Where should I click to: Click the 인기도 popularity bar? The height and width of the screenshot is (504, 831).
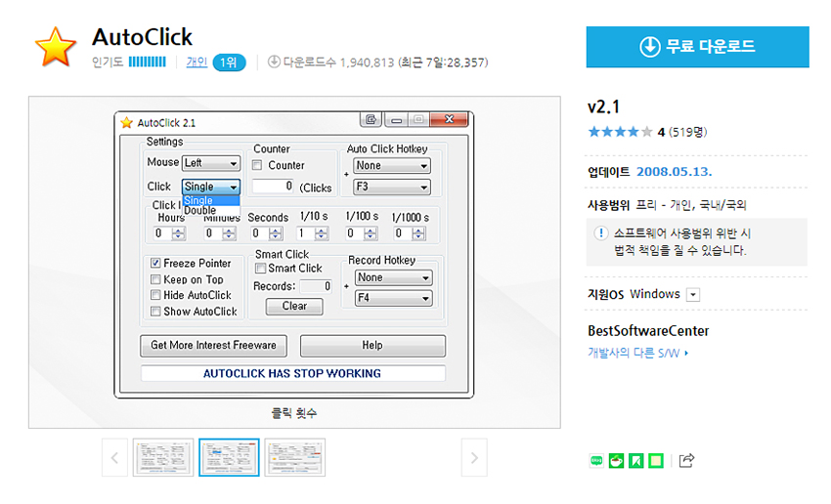point(148,62)
